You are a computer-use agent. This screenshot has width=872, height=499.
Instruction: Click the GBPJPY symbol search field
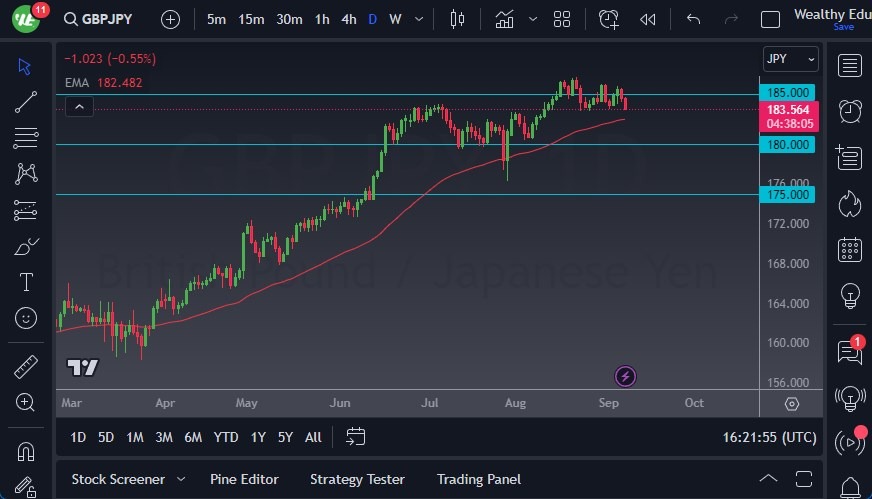click(104, 19)
